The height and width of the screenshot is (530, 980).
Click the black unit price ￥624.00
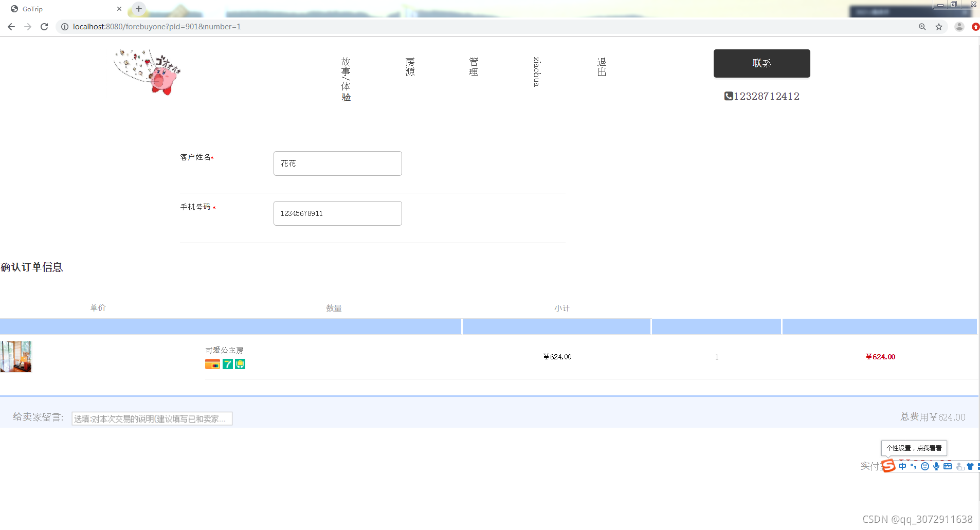point(557,357)
